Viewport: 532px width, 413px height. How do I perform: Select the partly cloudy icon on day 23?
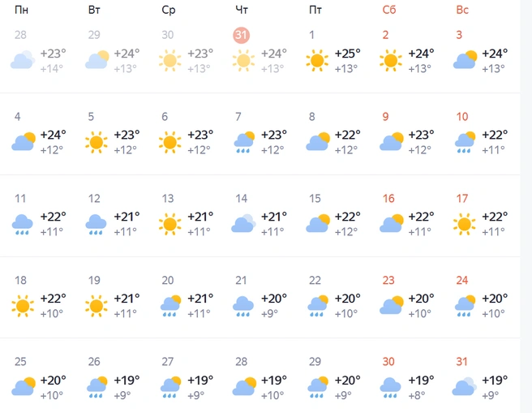391,305
